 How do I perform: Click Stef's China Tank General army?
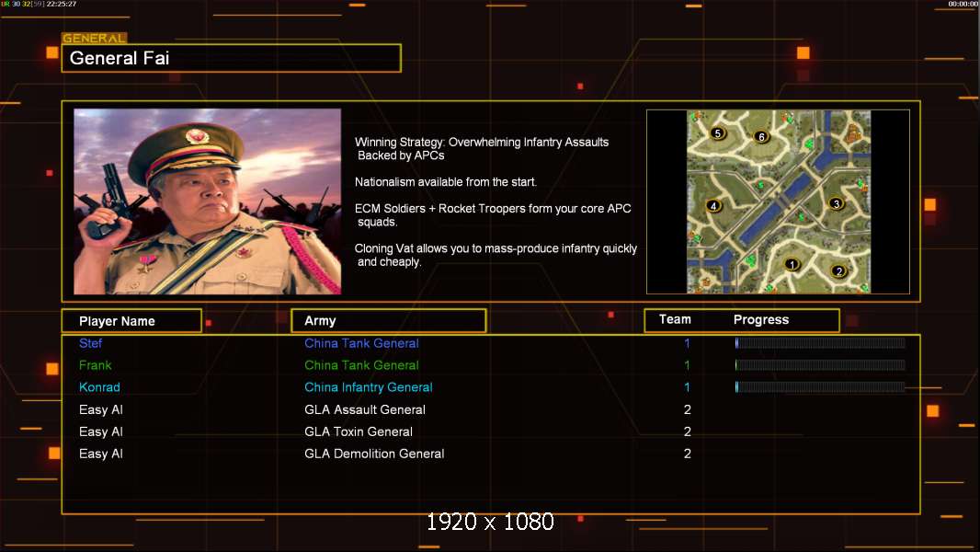pyautogui.click(x=361, y=343)
